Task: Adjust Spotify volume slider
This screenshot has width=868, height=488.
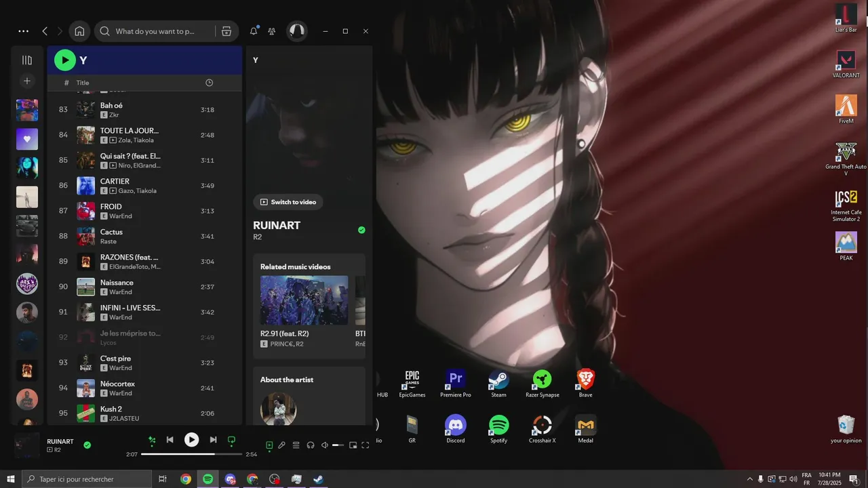Action: pyautogui.click(x=338, y=445)
